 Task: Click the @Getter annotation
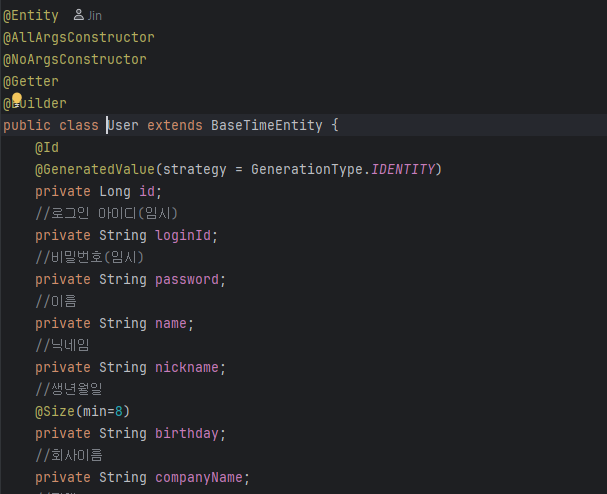tap(31, 82)
